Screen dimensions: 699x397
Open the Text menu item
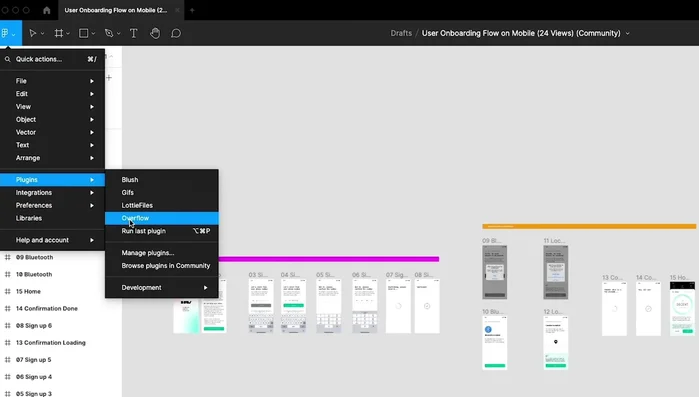click(x=53, y=145)
